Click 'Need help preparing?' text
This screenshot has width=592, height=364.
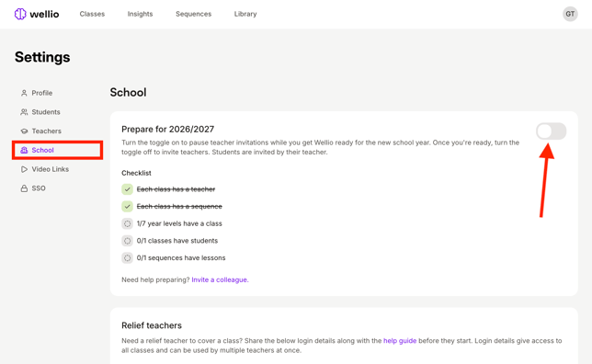click(x=155, y=279)
